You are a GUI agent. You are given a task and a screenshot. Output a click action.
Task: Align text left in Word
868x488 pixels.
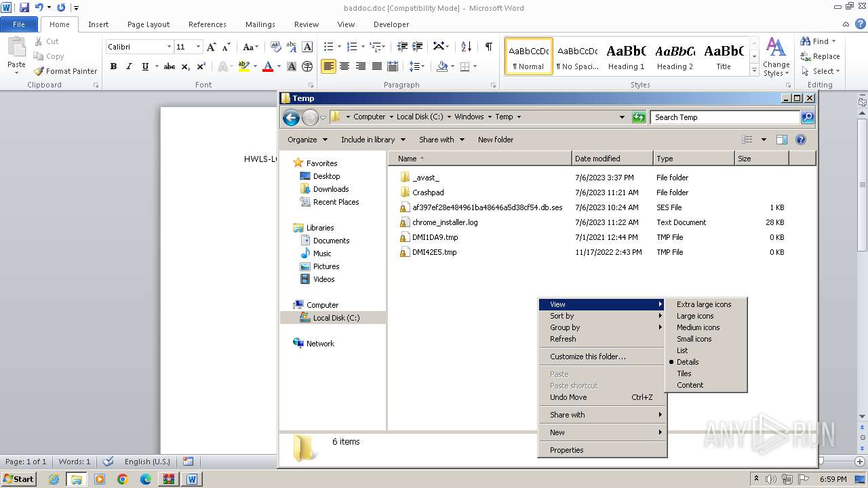click(x=329, y=66)
